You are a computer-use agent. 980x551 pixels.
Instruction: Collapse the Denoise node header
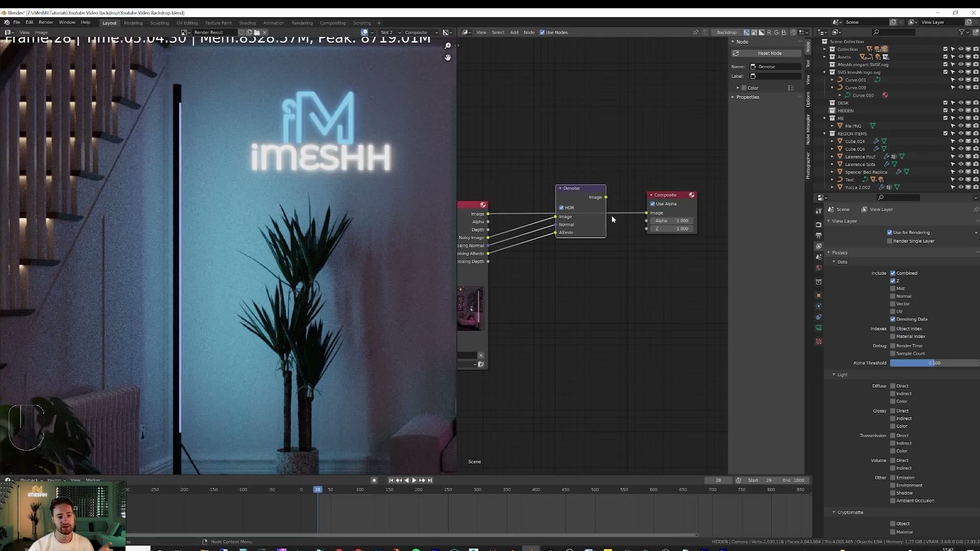(x=560, y=188)
